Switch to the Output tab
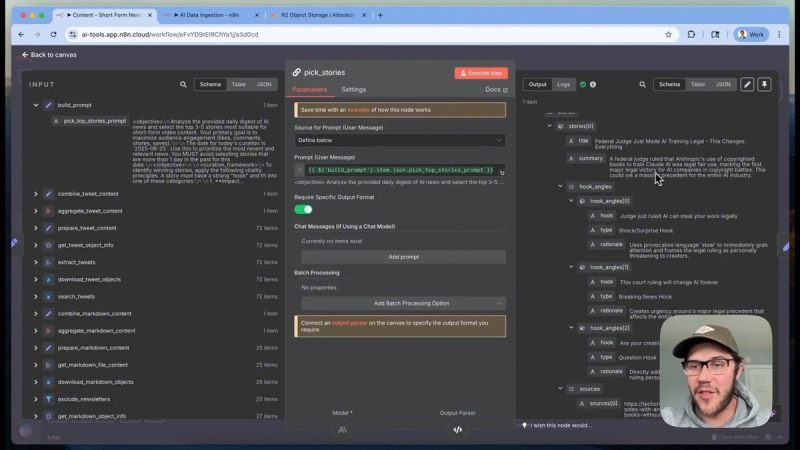800x450 pixels. (537, 84)
